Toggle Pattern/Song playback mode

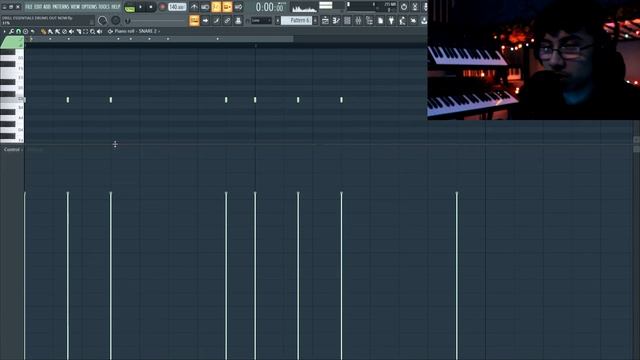[130, 8]
